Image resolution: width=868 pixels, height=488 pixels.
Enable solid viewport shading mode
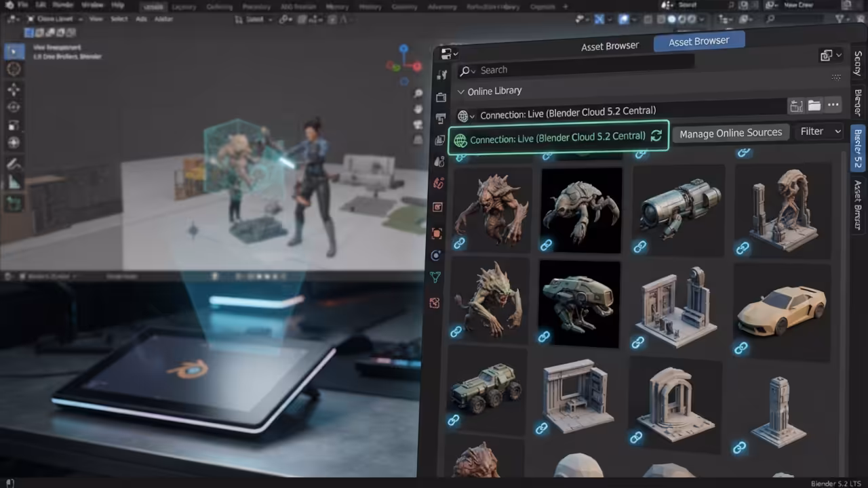tap(672, 20)
